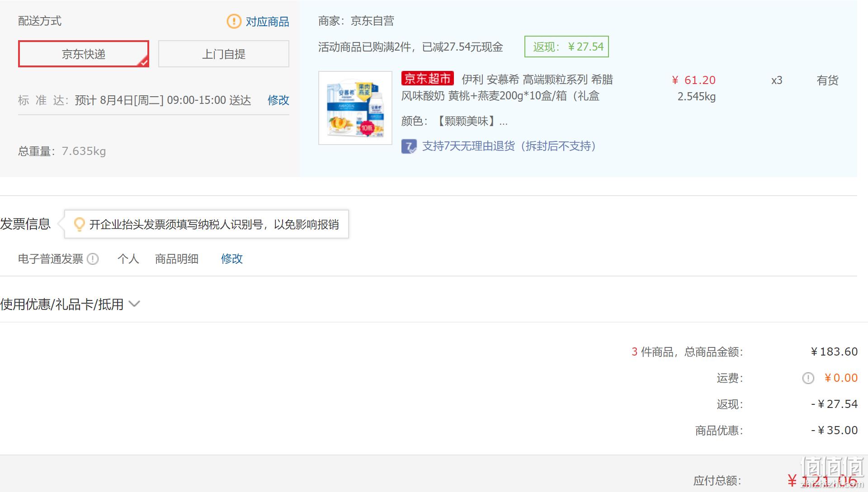
Task: Click the 发票信息 section heading
Action: click(x=25, y=224)
